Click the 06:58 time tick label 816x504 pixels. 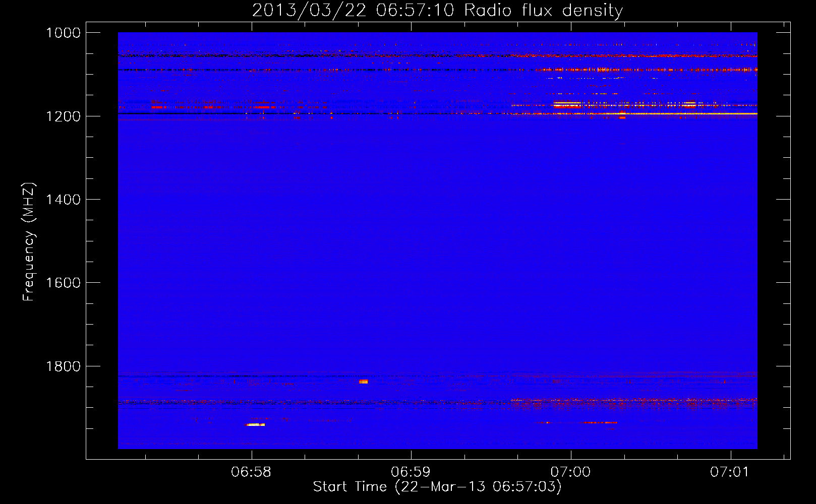[251, 472]
